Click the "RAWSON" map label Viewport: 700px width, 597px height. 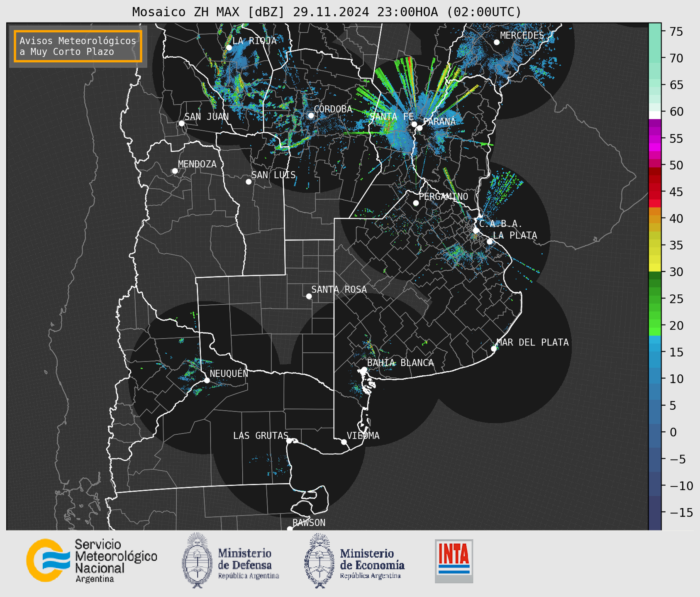point(309,523)
